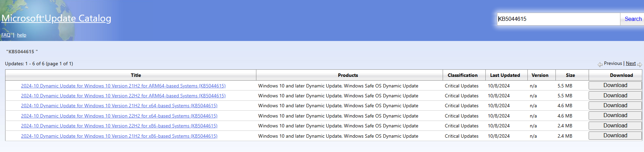Click 4.6 MB size of 22H2 x64 row

click(x=565, y=116)
